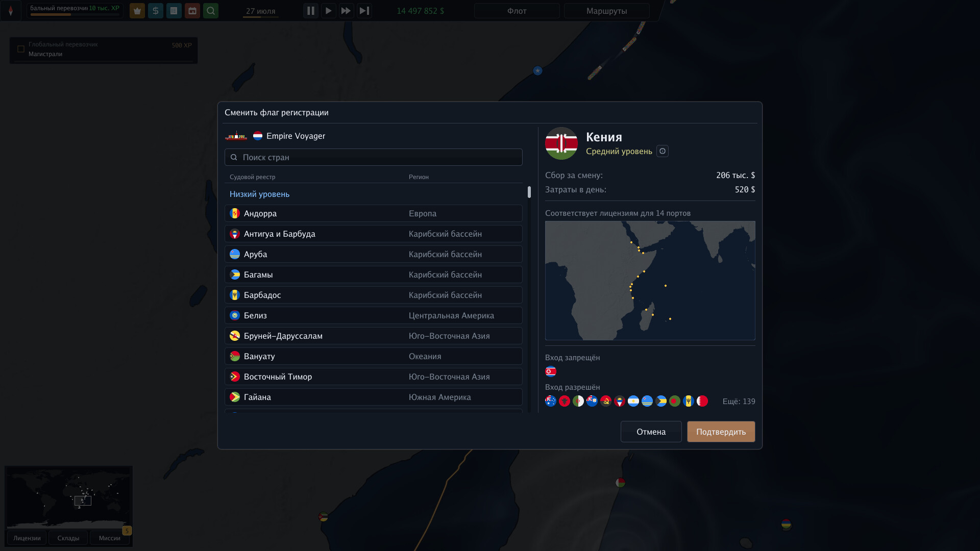Screen dimensions: 980x551
Task: Select Аруба registry row
Action: (x=374, y=254)
